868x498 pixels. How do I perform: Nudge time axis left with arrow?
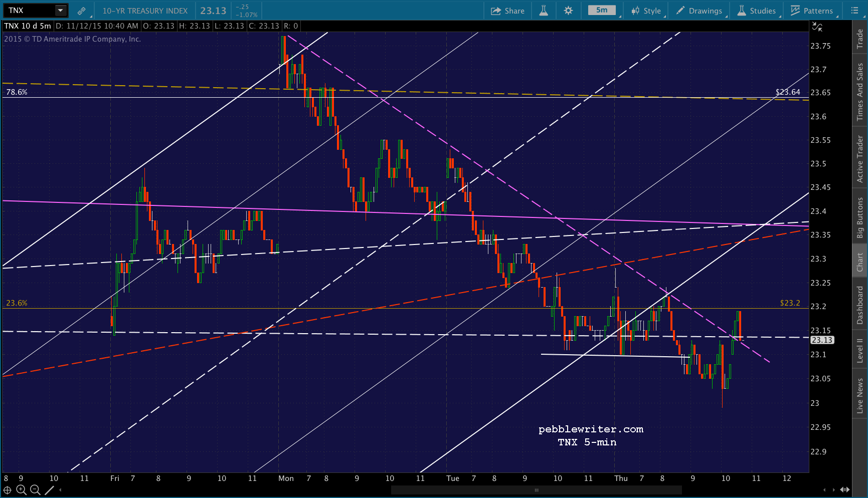(x=824, y=490)
